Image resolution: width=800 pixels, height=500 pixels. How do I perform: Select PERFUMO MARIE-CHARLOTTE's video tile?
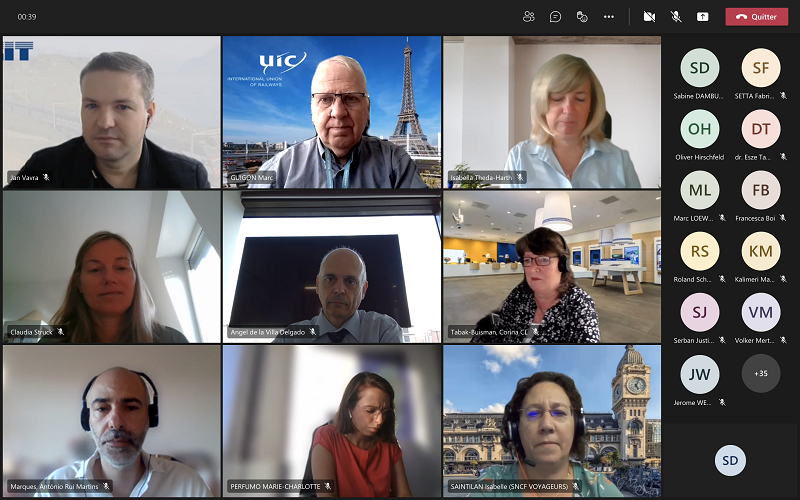tap(331, 420)
